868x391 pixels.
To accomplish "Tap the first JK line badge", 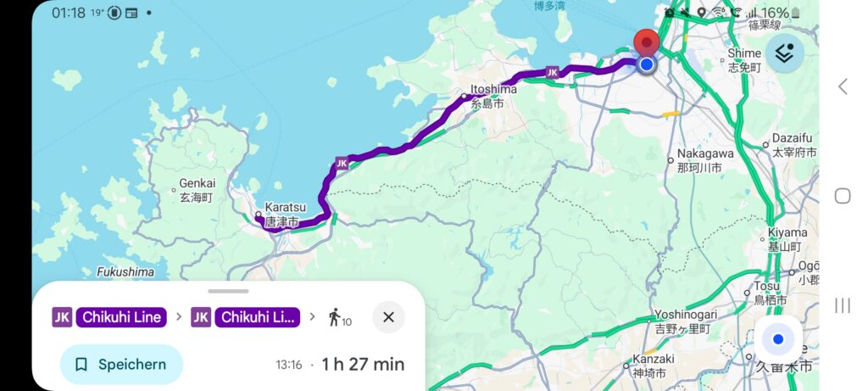I will coord(63,317).
